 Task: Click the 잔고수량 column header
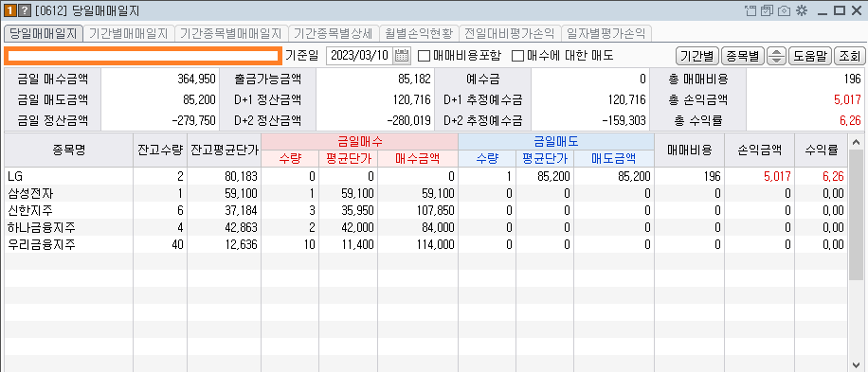(160, 150)
